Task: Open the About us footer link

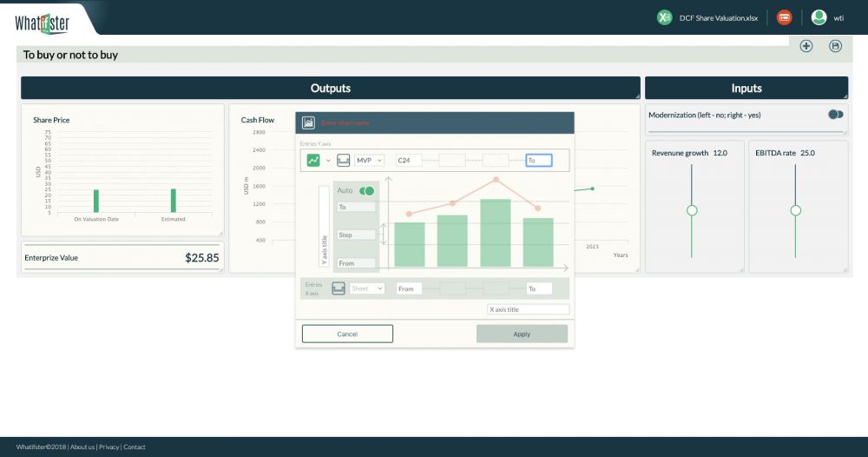Action: pyautogui.click(x=82, y=447)
